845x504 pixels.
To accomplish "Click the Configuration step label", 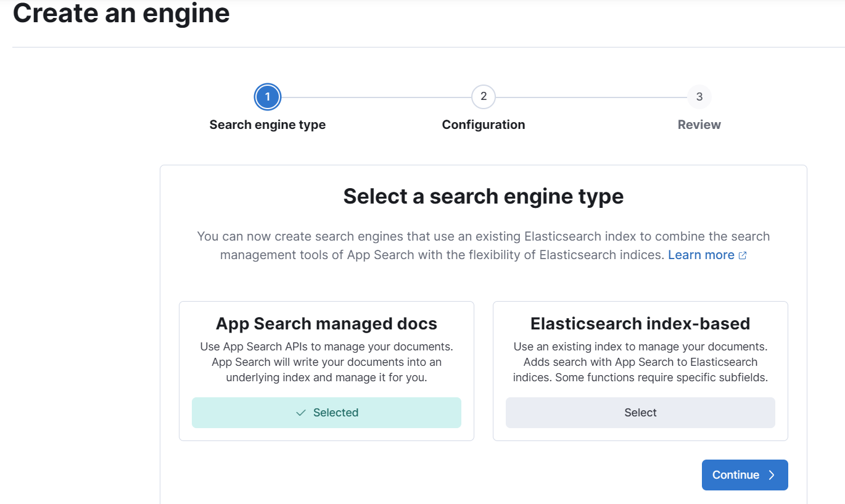I will pyautogui.click(x=484, y=125).
